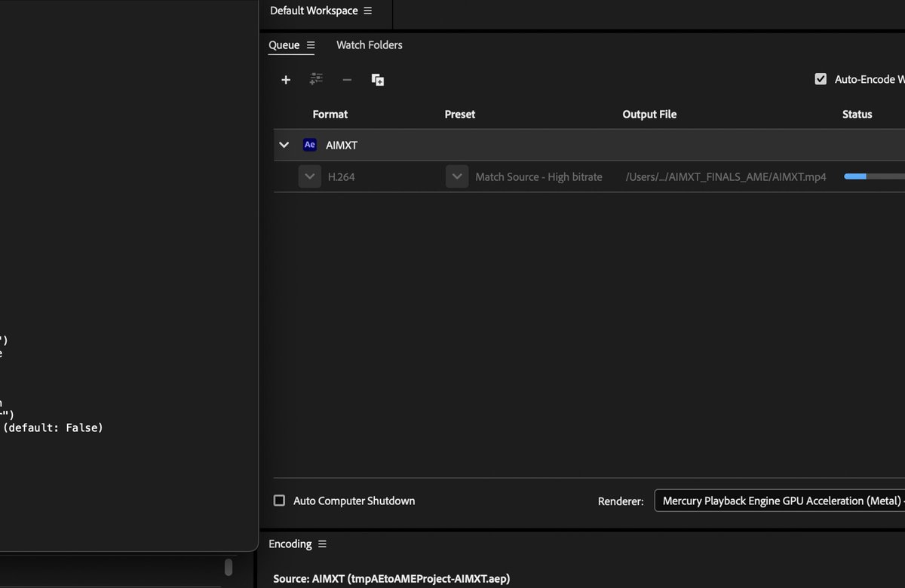Click the Match Source - High bitrate preset

coord(538,177)
